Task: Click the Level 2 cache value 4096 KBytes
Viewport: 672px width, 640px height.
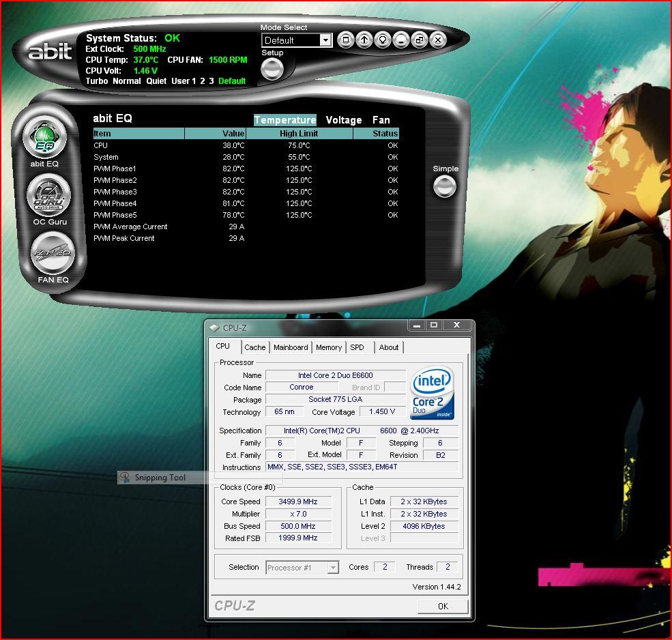Action: (x=424, y=526)
